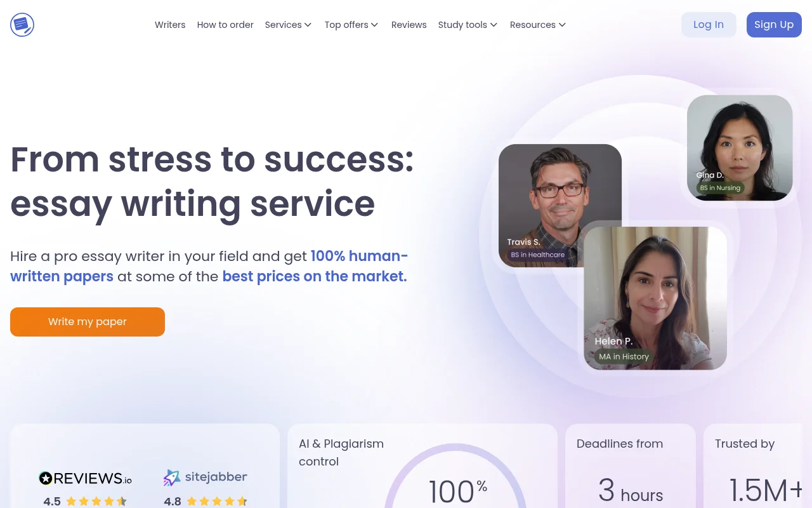Screen dimensions: 812x508
Task: Select Helen P. writer photo card
Action: click(655, 298)
